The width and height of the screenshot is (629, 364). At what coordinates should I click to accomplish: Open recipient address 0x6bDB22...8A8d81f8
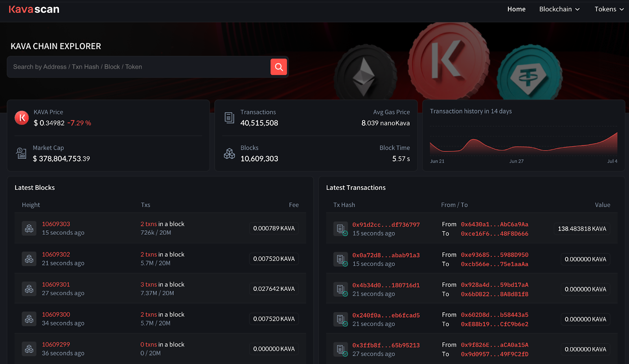pyautogui.click(x=495, y=294)
